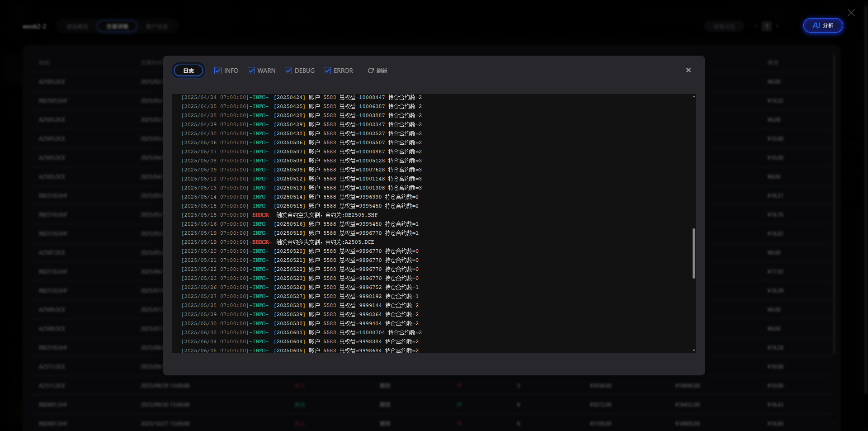This screenshot has height=431, width=868.
Task: Click next-page arrow beside page number
Action: (777, 26)
